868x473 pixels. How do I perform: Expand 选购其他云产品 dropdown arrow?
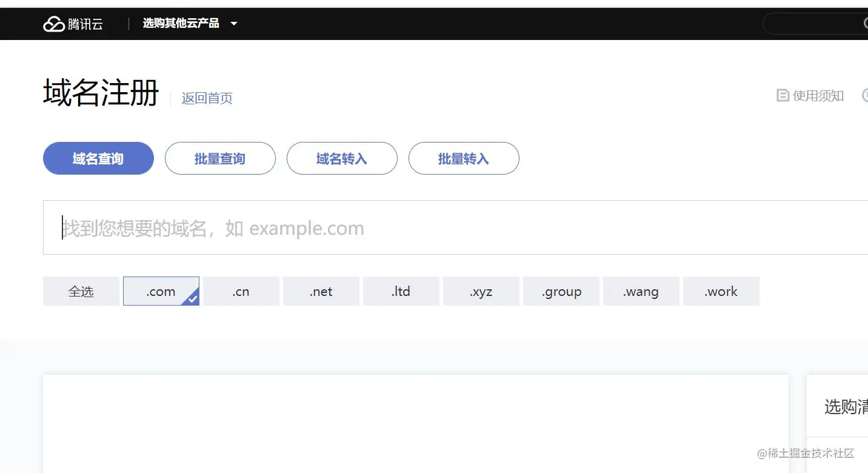[234, 24]
